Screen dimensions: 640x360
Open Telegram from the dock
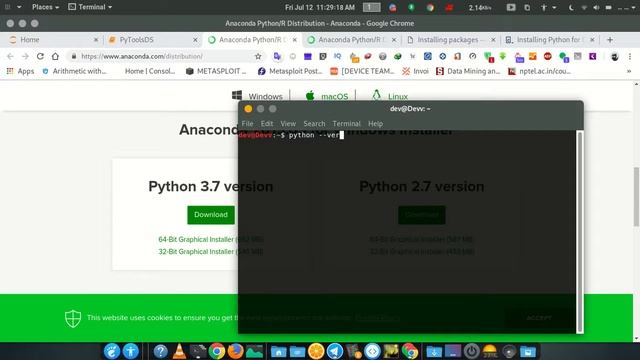pyautogui.click(x=335, y=351)
